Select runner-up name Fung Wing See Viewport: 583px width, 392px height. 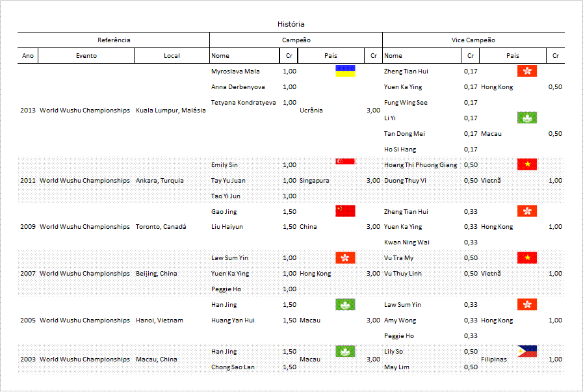point(406,103)
